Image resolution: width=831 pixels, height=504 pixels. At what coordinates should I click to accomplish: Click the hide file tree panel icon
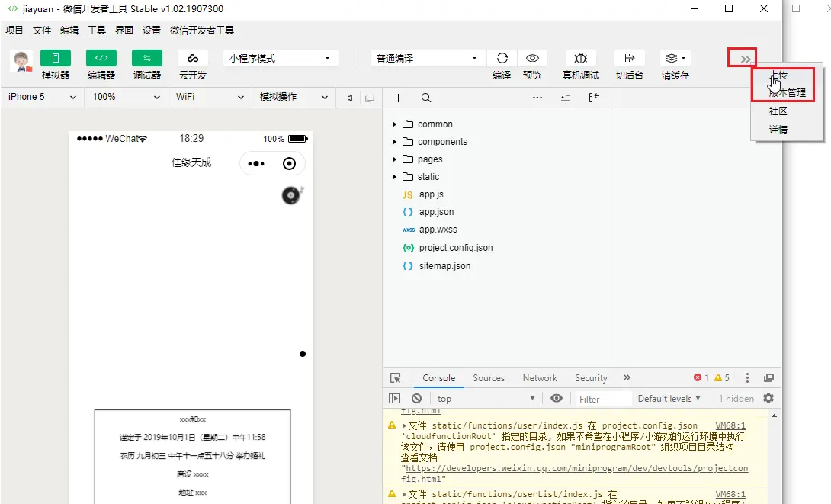point(594,98)
